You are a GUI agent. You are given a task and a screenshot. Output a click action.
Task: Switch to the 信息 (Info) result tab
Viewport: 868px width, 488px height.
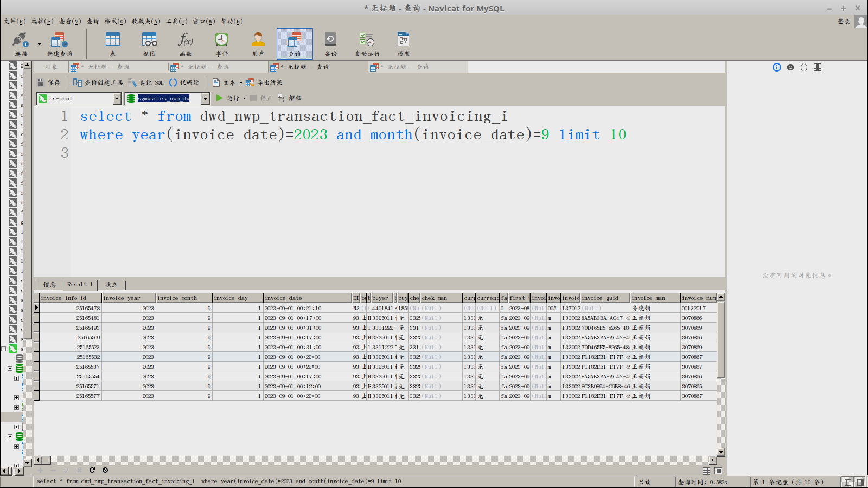(x=49, y=285)
